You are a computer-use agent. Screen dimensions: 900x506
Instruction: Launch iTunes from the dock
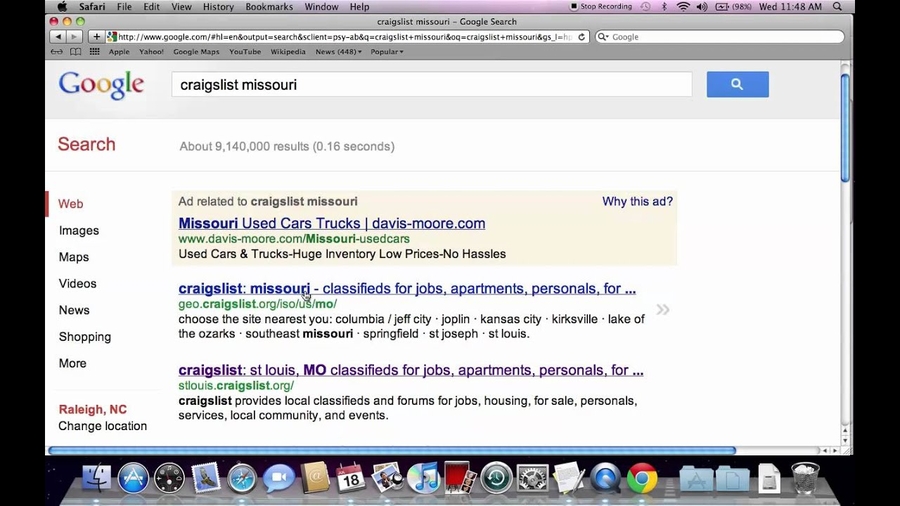[423, 478]
